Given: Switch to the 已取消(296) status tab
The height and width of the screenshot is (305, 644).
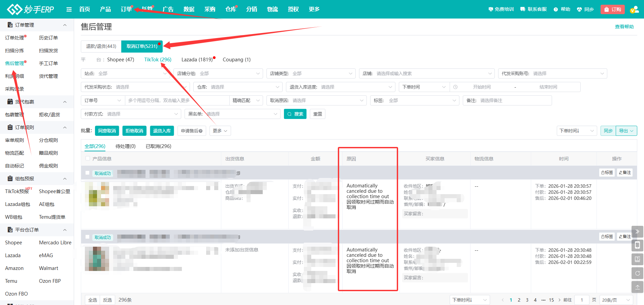Looking at the screenshot, I should click(159, 146).
